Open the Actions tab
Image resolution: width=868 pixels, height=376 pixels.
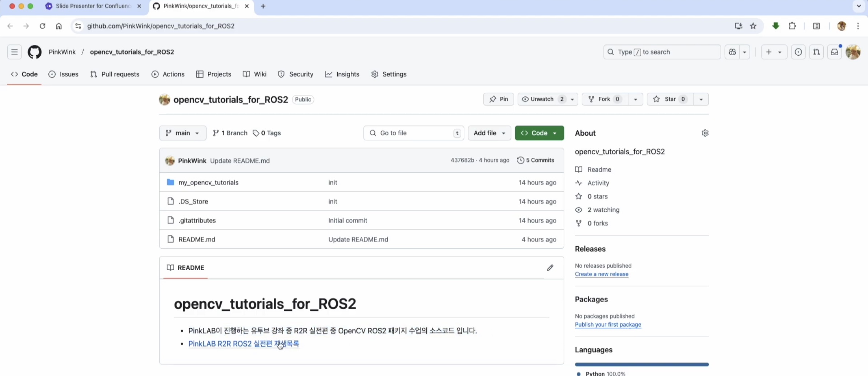(x=168, y=74)
